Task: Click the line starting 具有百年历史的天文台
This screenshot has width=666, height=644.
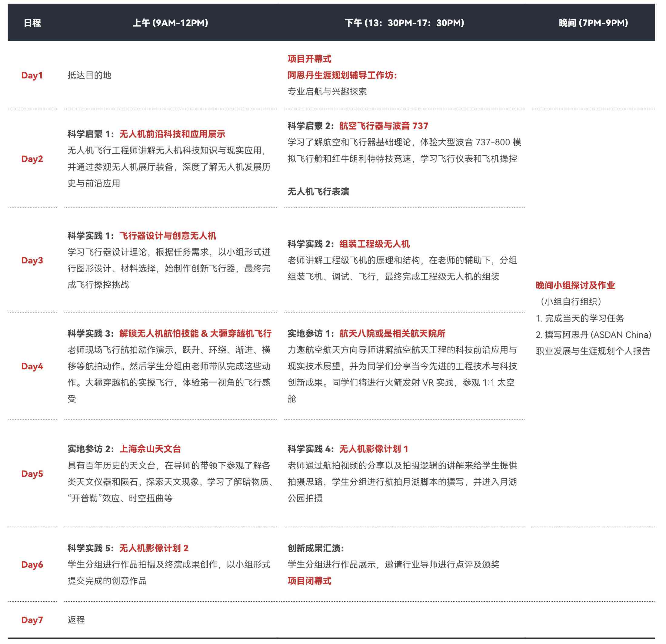Action: (169, 465)
